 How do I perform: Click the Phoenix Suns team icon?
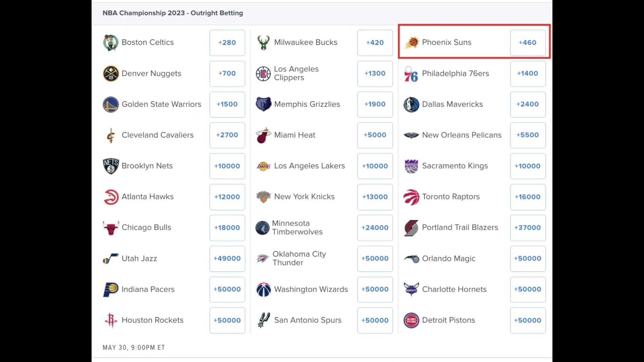pyautogui.click(x=411, y=43)
